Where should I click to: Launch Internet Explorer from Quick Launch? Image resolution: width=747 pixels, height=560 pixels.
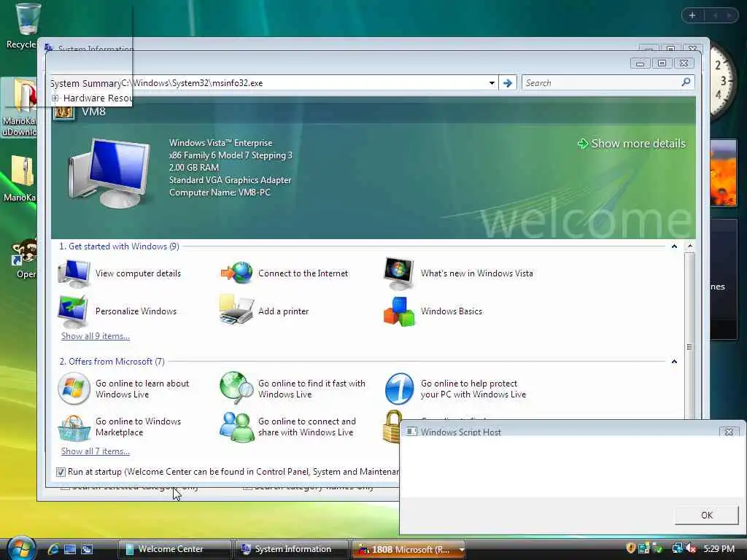(53, 549)
